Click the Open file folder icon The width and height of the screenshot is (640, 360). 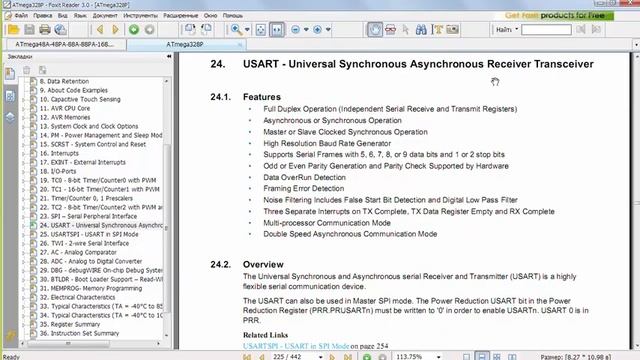13,30
